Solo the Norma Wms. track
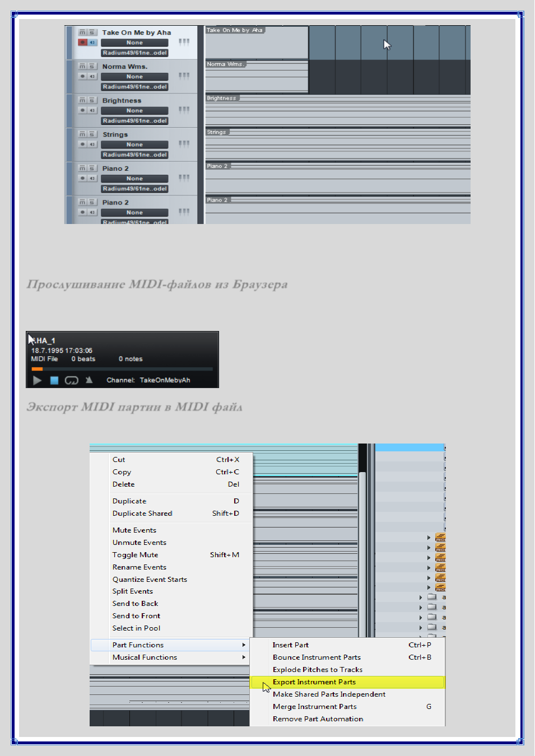Screen dimensions: 535x756 (x=92, y=66)
